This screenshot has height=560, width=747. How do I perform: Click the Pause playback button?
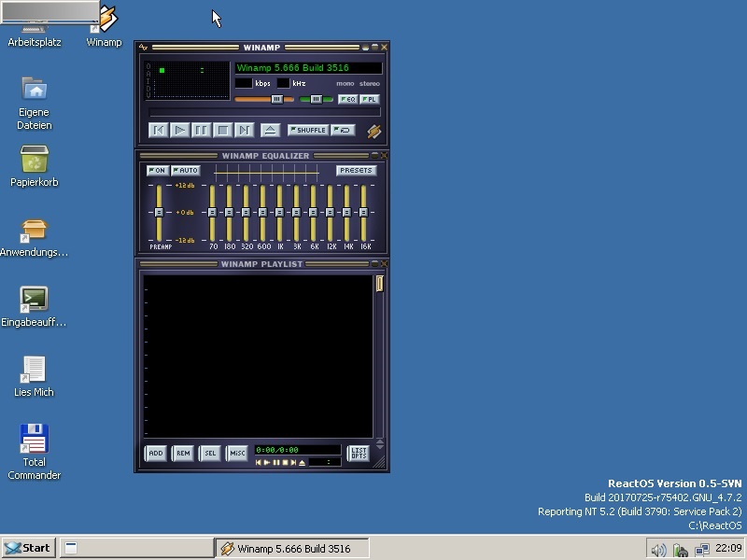point(201,131)
